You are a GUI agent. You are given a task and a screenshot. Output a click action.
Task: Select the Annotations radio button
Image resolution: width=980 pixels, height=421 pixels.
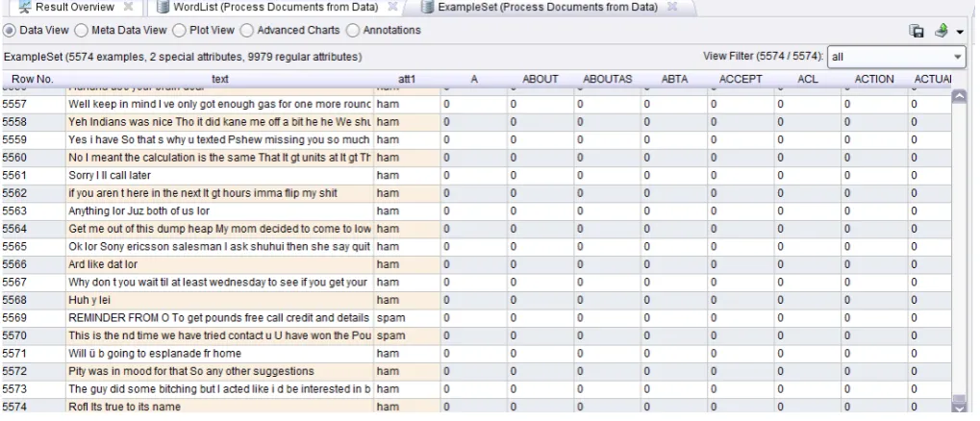(x=353, y=30)
